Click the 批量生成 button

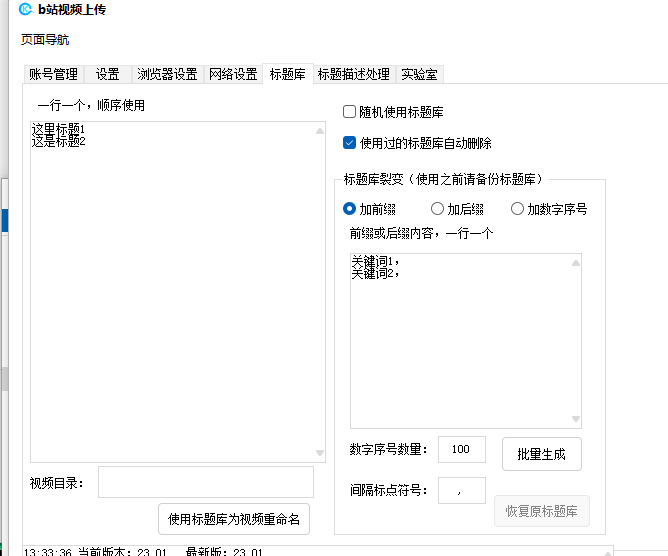click(x=542, y=454)
